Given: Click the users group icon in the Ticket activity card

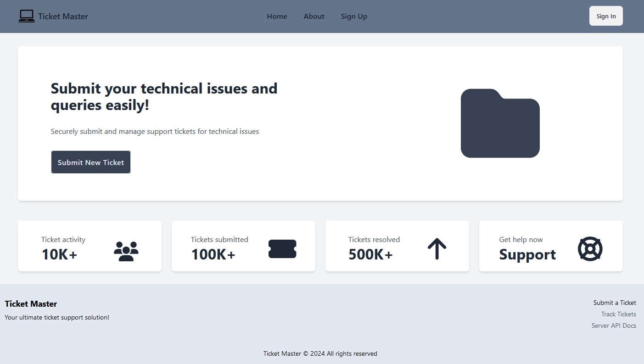Looking at the screenshot, I should (126, 251).
